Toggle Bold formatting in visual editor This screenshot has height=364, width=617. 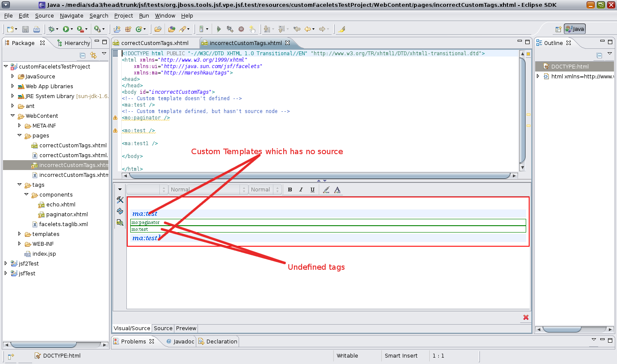(290, 190)
